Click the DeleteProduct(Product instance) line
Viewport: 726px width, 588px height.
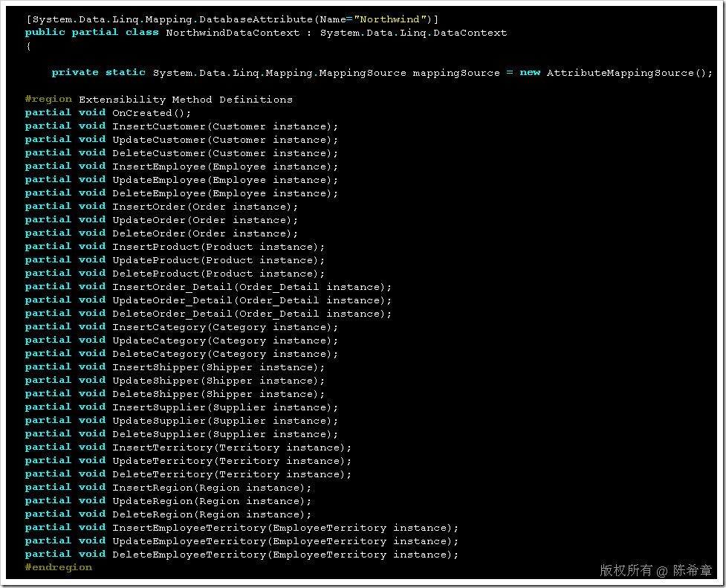(x=175, y=274)
